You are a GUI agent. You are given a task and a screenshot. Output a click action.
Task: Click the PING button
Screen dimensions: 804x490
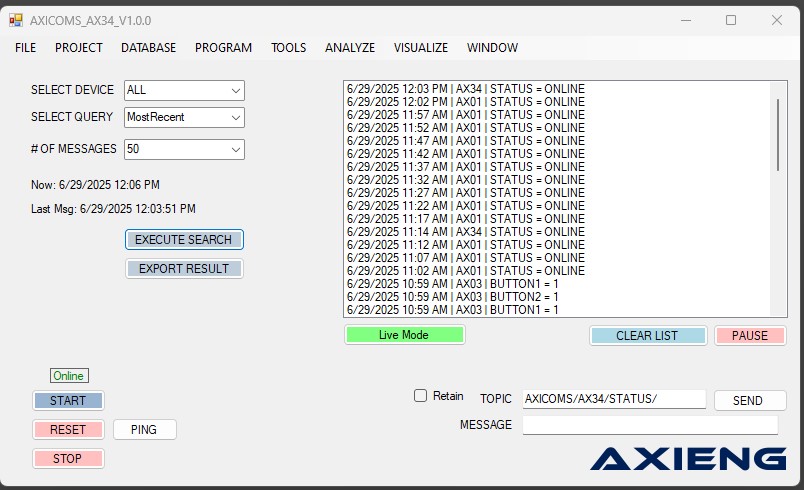[145, 430]
